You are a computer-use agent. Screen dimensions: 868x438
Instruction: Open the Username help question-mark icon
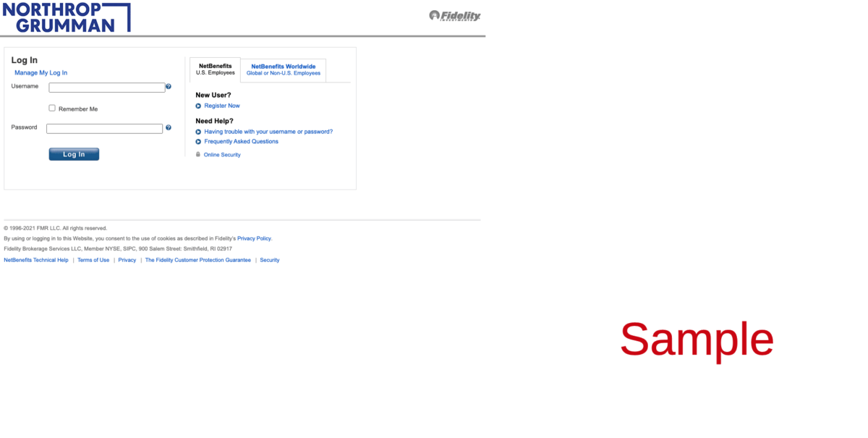169,87
